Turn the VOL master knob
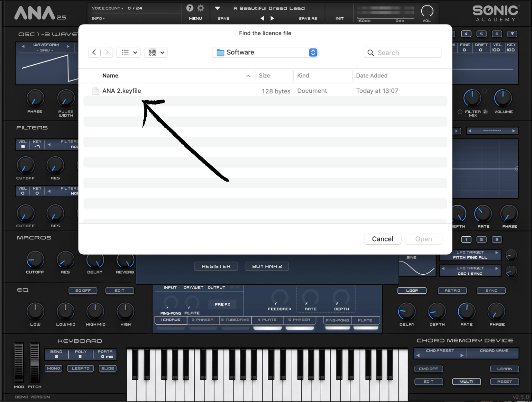This screenshot has height=402, width=532. pyautogui.click(x=427, y=11)
